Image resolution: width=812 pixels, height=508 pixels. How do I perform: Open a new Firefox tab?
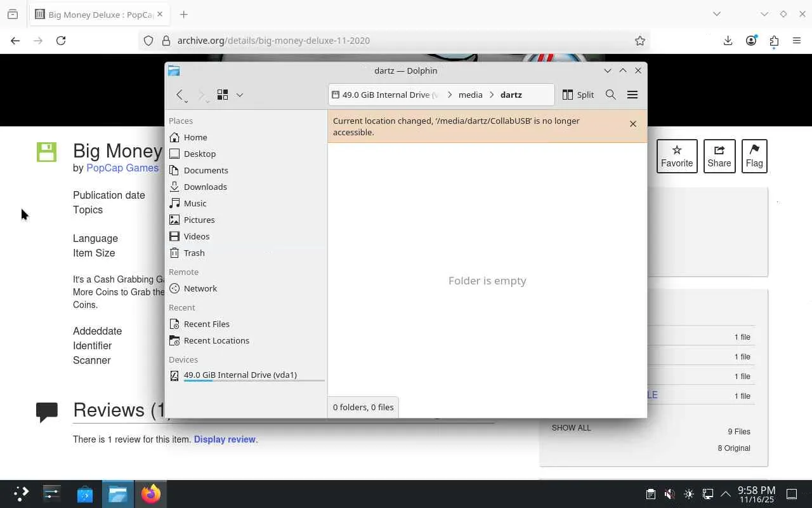(183, 15)
